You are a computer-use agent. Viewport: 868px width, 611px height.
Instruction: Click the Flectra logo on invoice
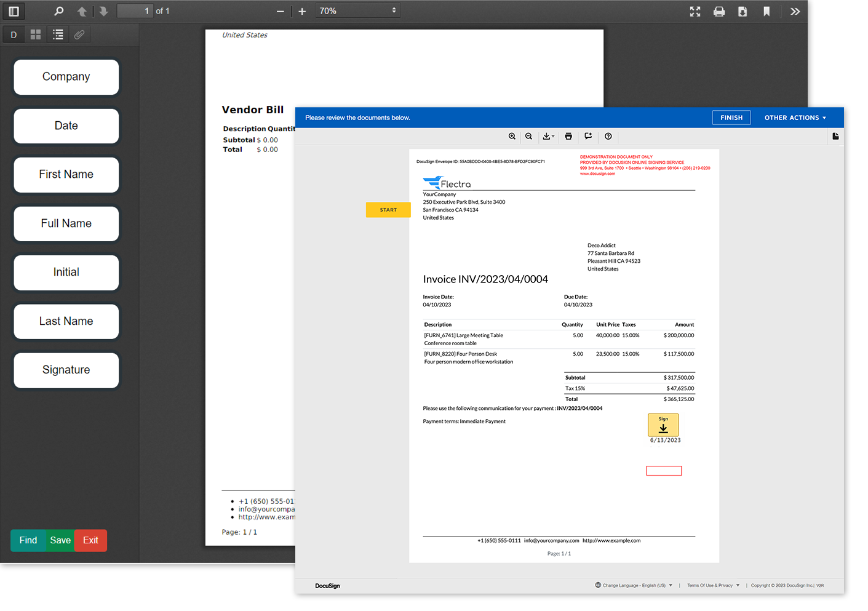tap(447, 183)
